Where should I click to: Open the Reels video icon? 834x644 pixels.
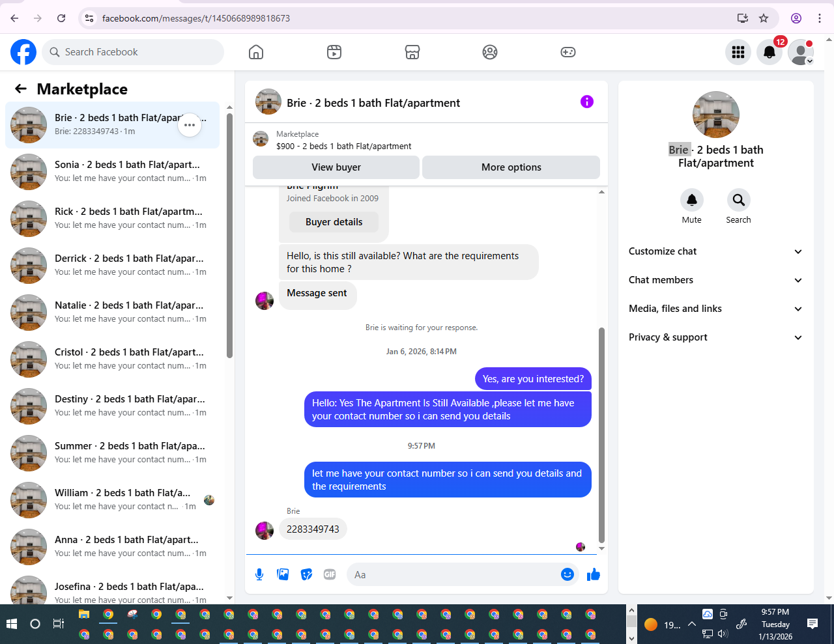(x=334, y=52)
